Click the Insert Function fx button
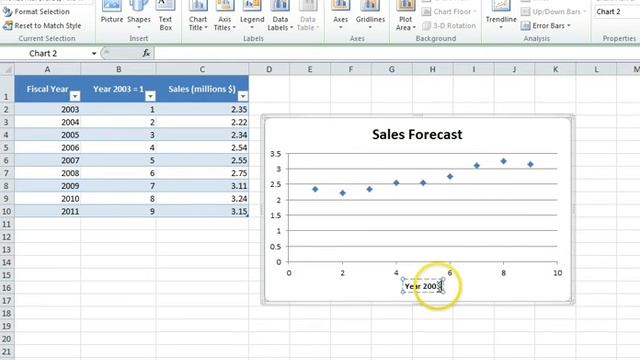Viewport: 640px width, 360px height. click(146, 53)
